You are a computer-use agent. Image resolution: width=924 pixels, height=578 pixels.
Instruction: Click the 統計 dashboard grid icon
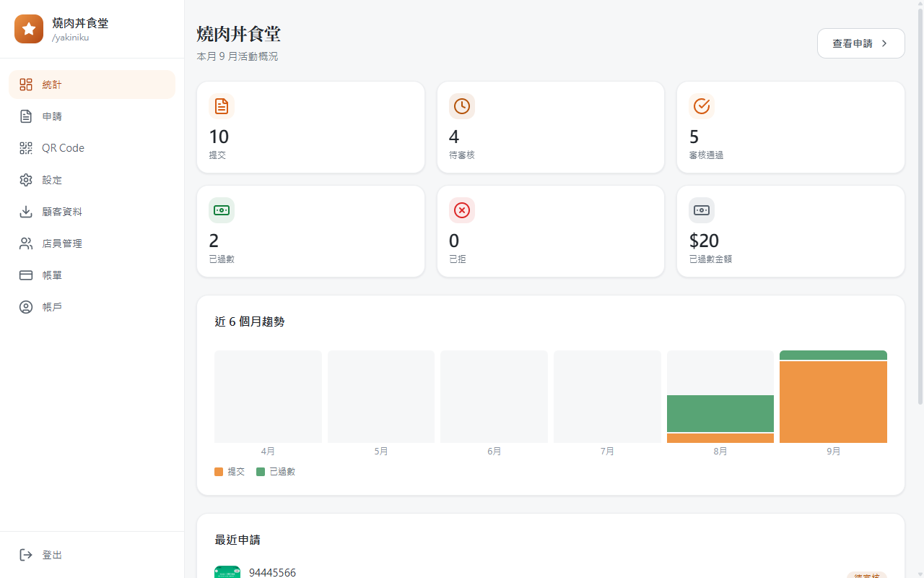point(26,85)
